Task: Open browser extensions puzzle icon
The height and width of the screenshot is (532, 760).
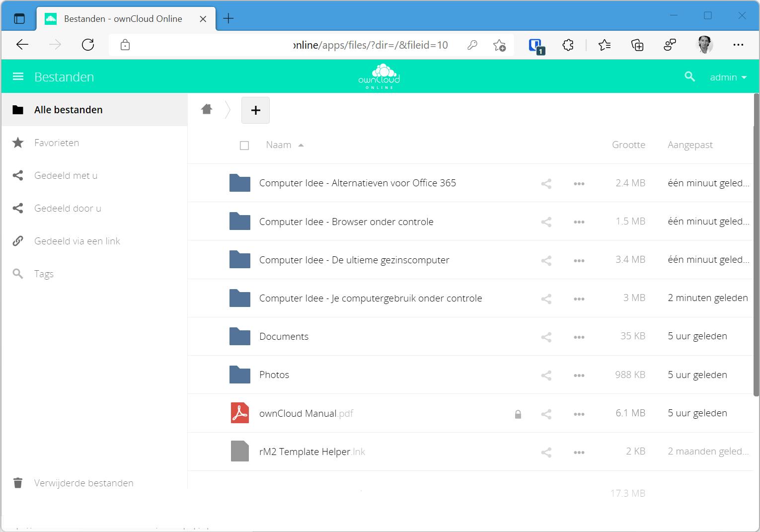Action: pos(568,45)
